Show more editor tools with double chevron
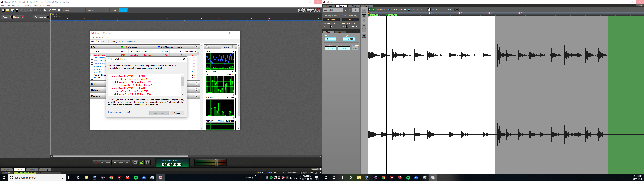The height and width of the screenshot is (181, 644). pyautogui.click(x=457, y=10)
